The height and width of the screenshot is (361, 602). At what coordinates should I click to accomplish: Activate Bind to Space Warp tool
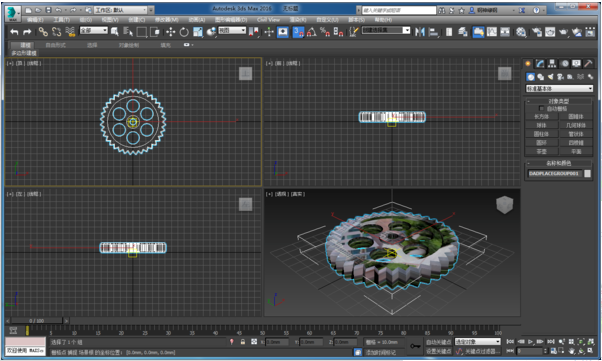(x=70, y=32)
